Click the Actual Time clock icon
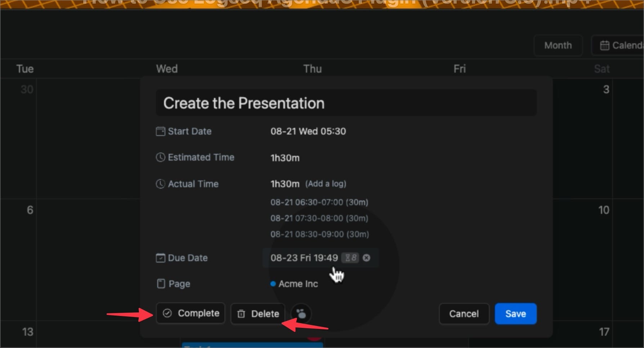Screen dimensions: 644x348 [160, 184]
